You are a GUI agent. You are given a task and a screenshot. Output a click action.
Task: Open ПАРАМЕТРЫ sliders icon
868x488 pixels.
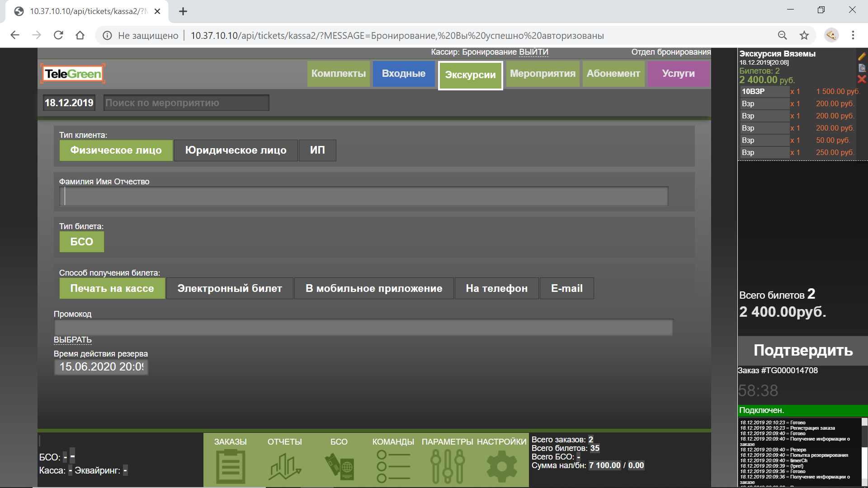tap(447, 466)
